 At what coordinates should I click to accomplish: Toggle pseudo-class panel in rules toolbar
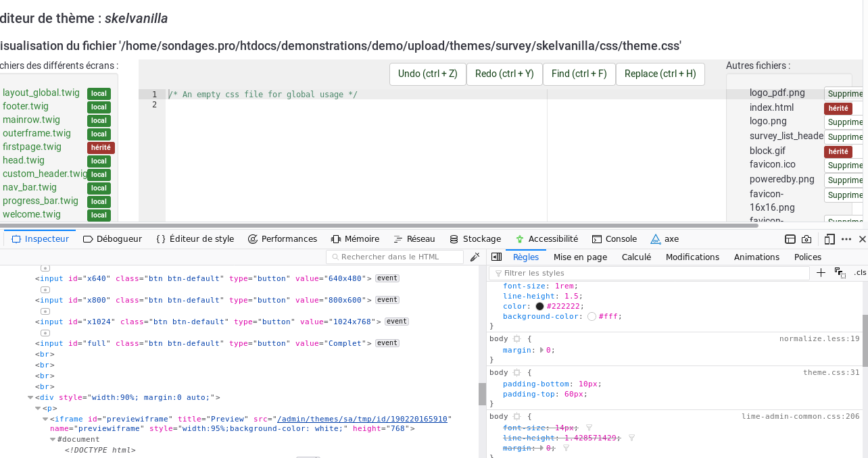click(840, 273)
